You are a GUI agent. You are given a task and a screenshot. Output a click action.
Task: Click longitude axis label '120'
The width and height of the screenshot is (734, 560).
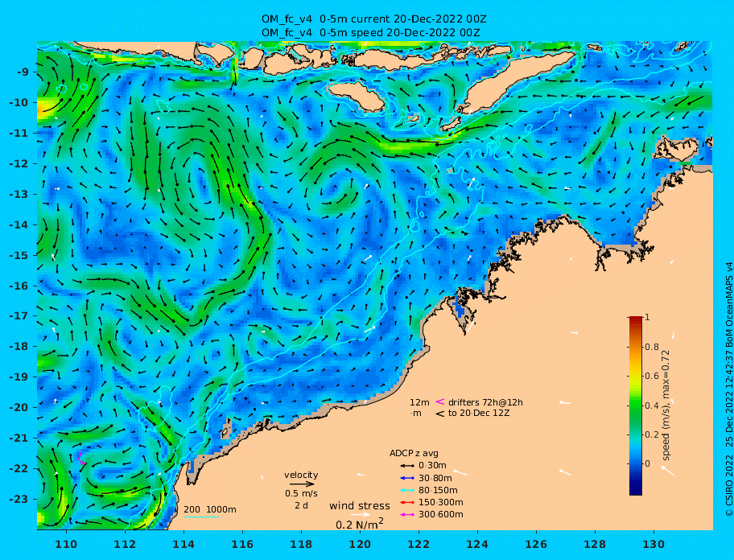360,544
